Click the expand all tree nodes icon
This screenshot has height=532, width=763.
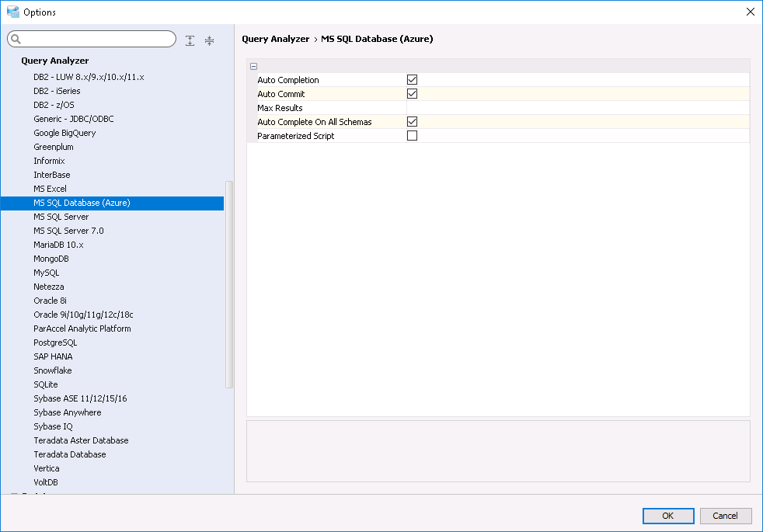click(190, 40)
